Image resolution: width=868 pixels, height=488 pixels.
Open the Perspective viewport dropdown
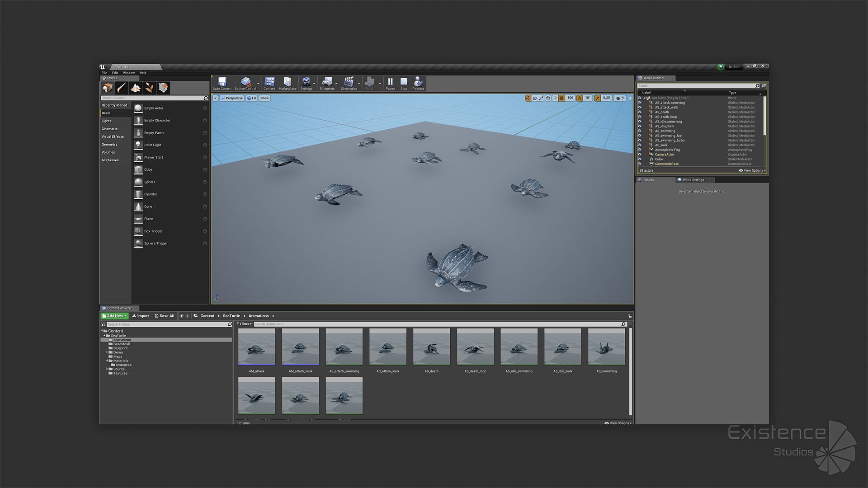click(231, 98)
